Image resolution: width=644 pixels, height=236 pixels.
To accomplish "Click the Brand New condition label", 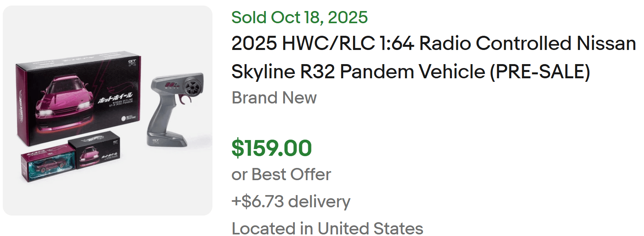I will pos(274,98).
